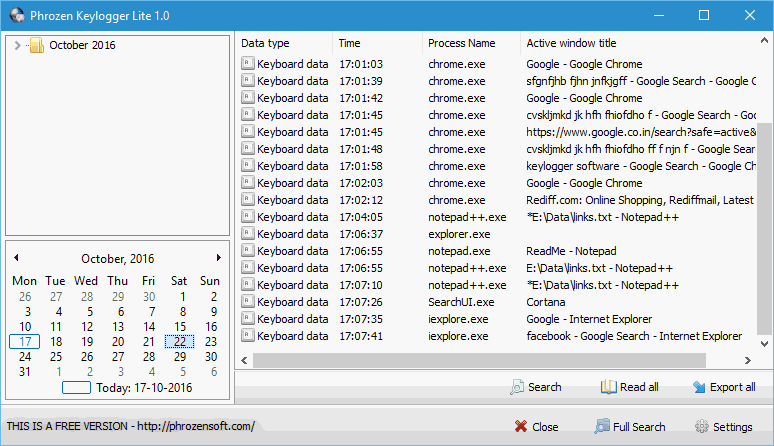Click keyboard data icon for SearchUI.exe row
Screen dimensions: 774x446
pyautogui.click(x=247, y=301)
